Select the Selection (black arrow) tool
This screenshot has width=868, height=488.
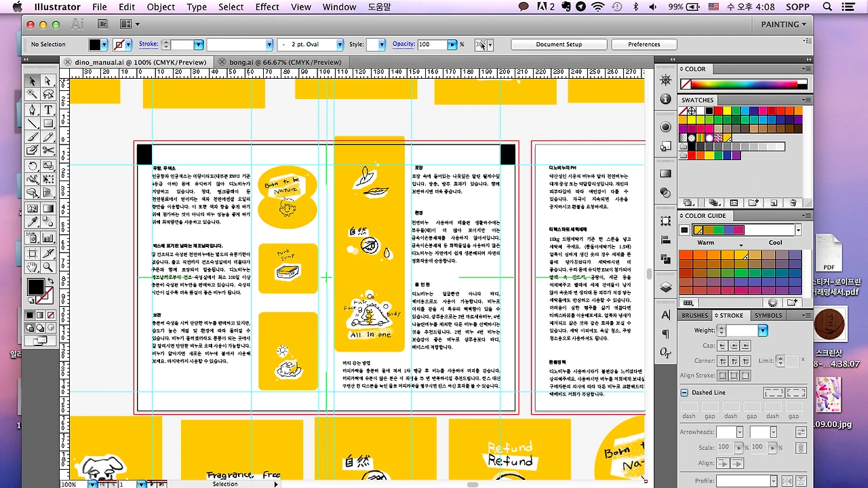click(32, 81)
